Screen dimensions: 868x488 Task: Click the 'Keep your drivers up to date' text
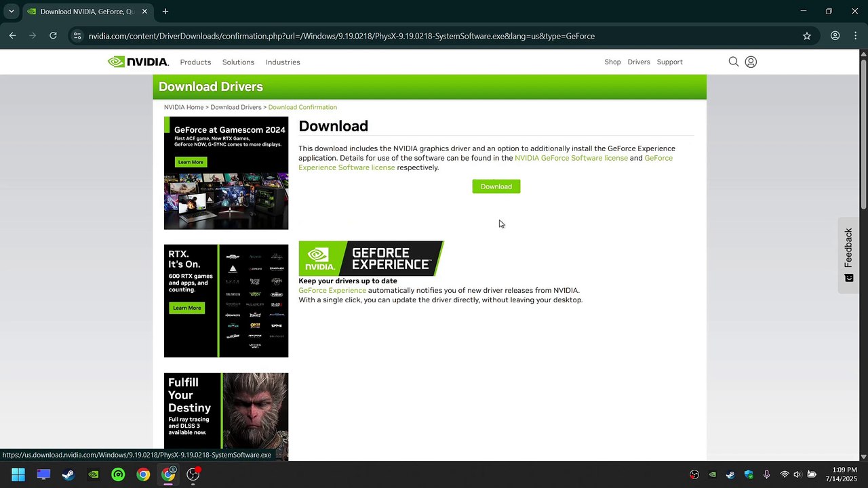coord(348,281)
